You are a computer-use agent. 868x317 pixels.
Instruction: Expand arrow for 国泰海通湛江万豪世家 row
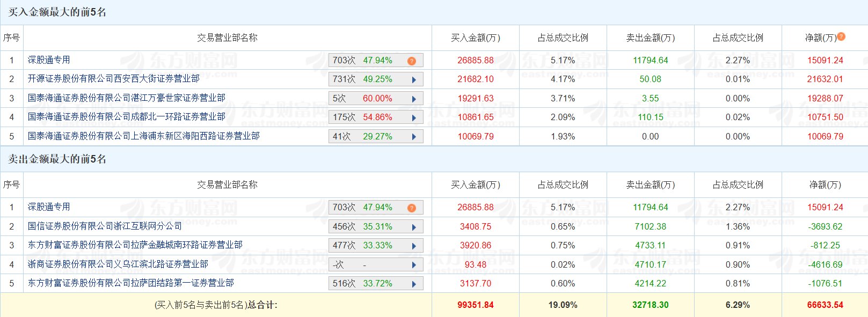[414, 99]
